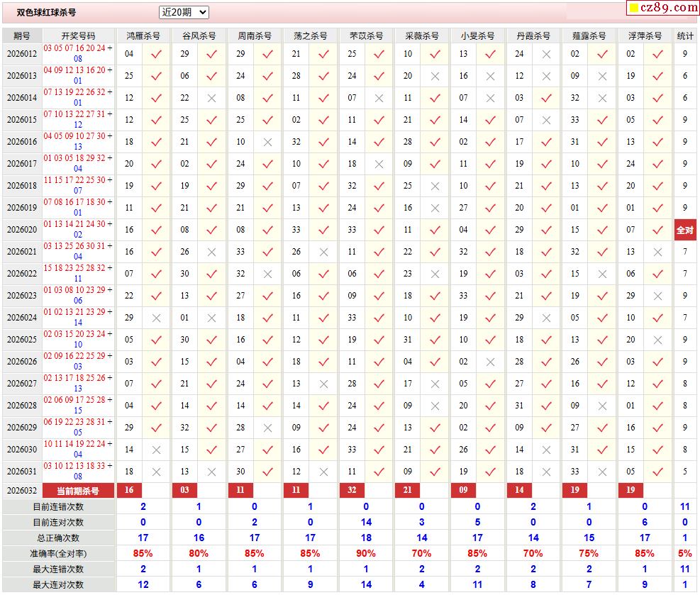Image resolution: width=700 pixels, height=595 pixels.
Task: Click the 统计 column header
Action: [x=685, y=35]
